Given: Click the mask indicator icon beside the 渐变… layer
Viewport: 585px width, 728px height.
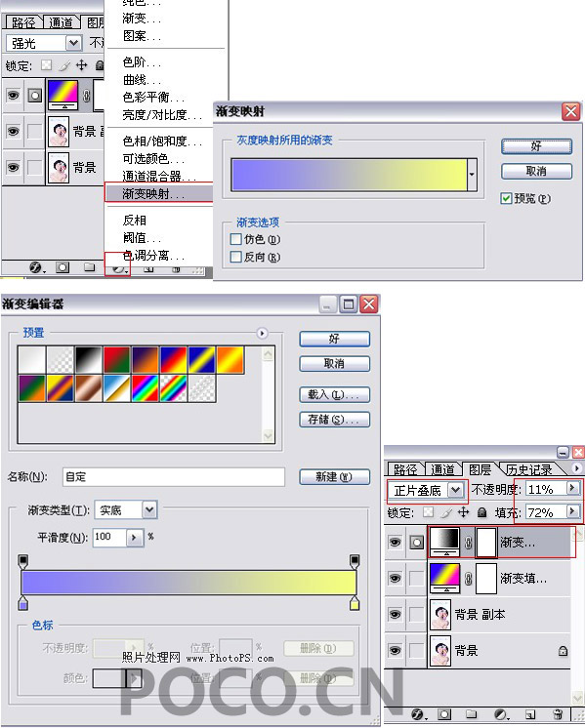Looking at the screenshot, I should (x=416, y=542).
